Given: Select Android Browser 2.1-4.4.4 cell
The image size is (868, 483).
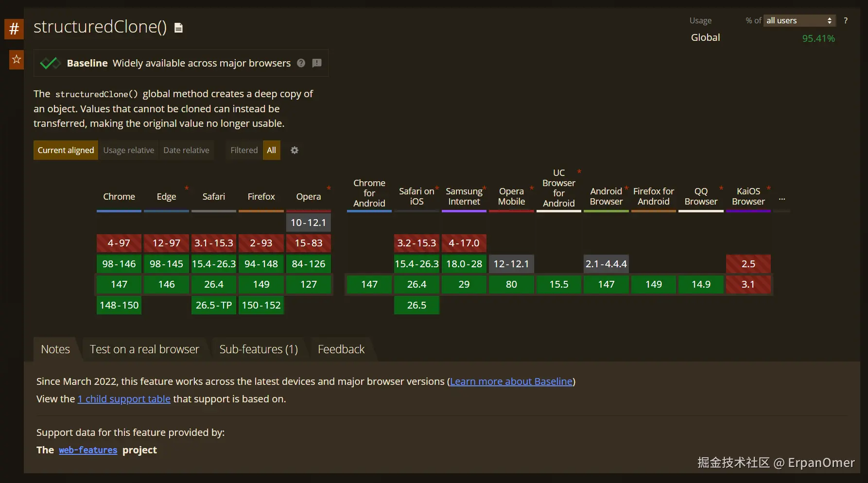Looking at the screenshot, I should pyautogui.click(x=606, y=264).
